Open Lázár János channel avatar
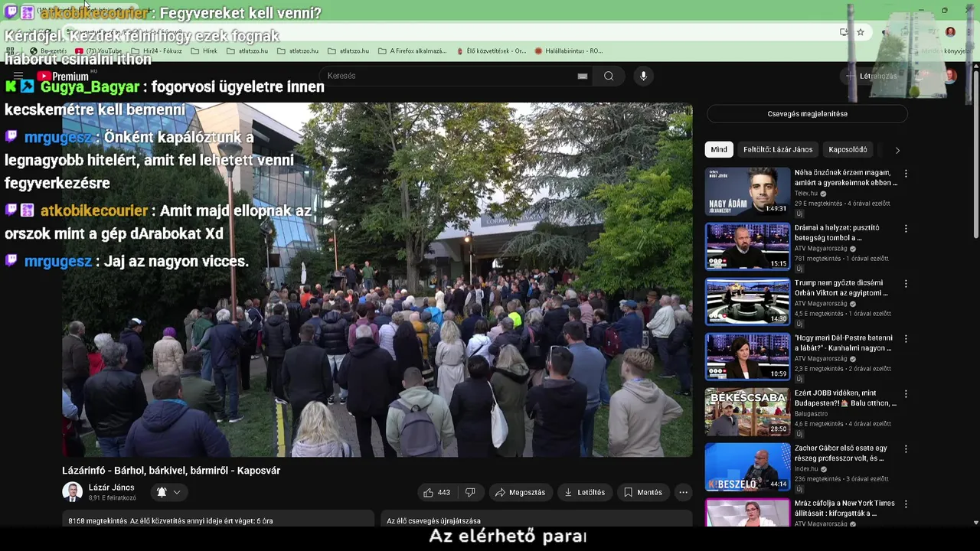This screenshot has width=980, height=551. pos(72,492)
